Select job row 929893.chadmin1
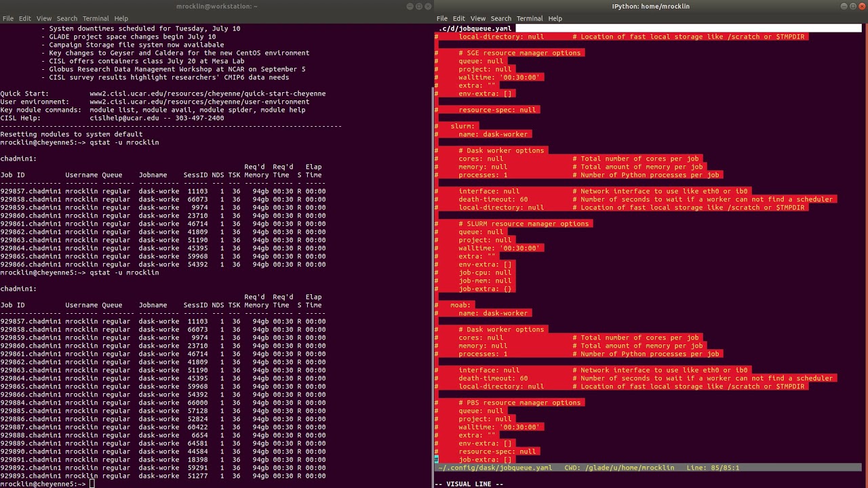This screenshot has width=868, height=488. coord(163,476)
